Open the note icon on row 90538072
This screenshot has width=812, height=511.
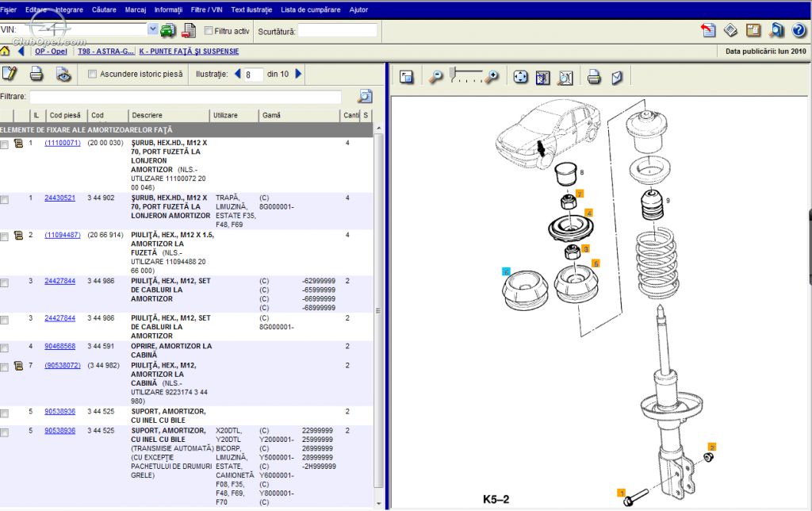(19, 367)
